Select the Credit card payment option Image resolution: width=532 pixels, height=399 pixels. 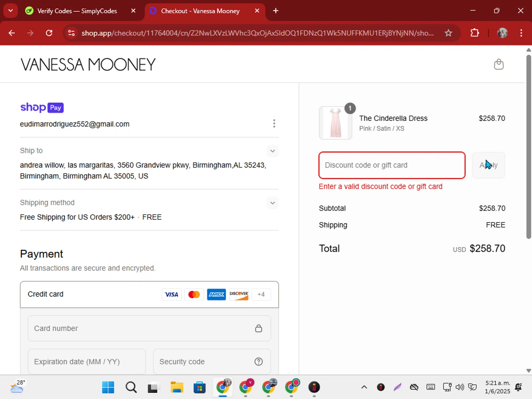tap(149, 294)
